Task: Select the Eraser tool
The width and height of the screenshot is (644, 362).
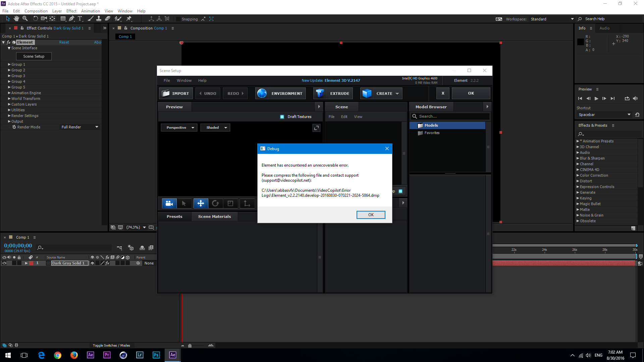Action: coord(107,19)
